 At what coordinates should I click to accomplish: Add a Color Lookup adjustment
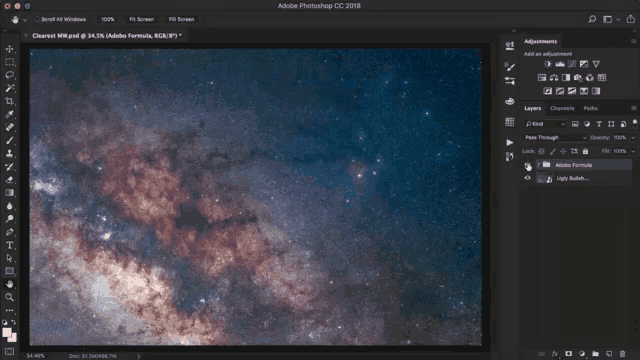[602, 78]
